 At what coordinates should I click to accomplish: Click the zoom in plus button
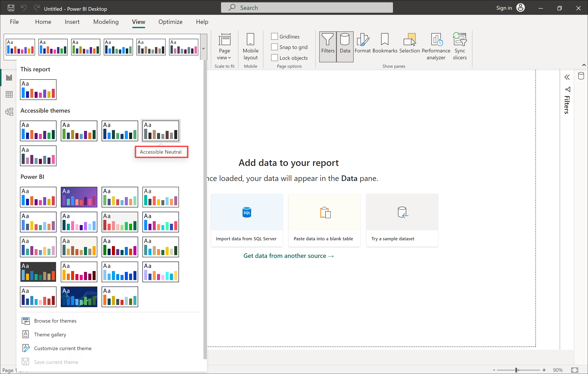[x=544, y=370]
